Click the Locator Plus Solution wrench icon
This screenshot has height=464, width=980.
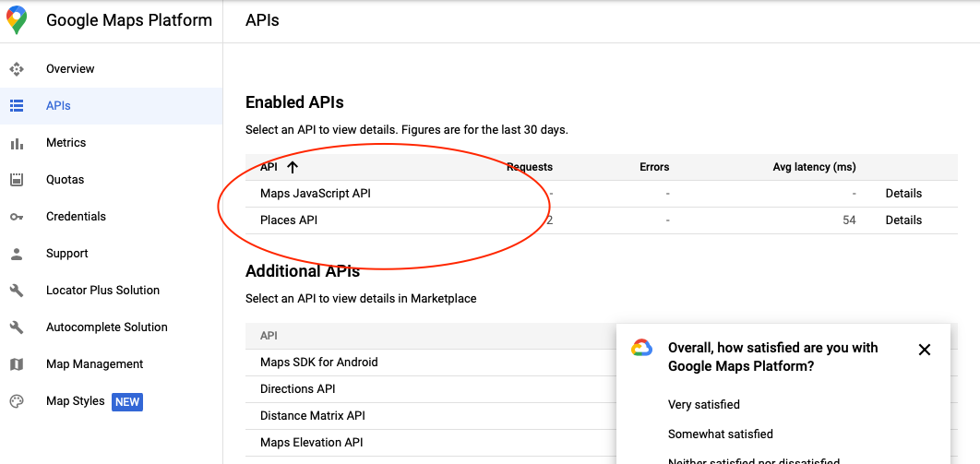[x=17, y=291]
